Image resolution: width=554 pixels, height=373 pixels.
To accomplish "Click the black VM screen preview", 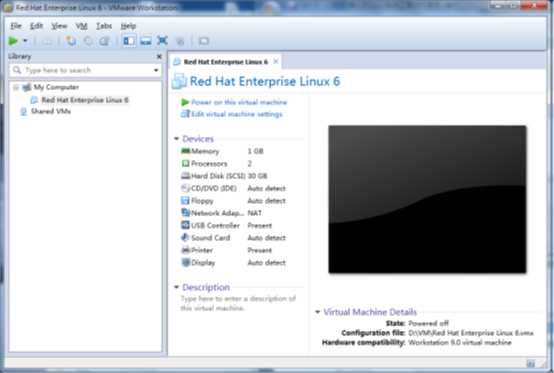I will (427, 199).
